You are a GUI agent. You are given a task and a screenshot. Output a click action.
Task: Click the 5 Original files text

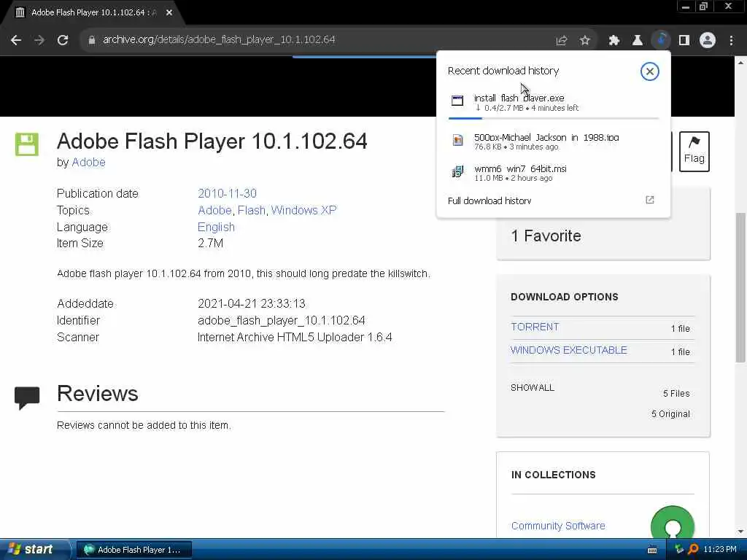670,414
